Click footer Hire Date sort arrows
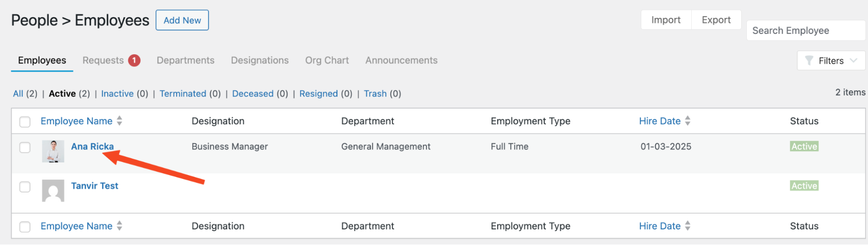 coord(687,226)
